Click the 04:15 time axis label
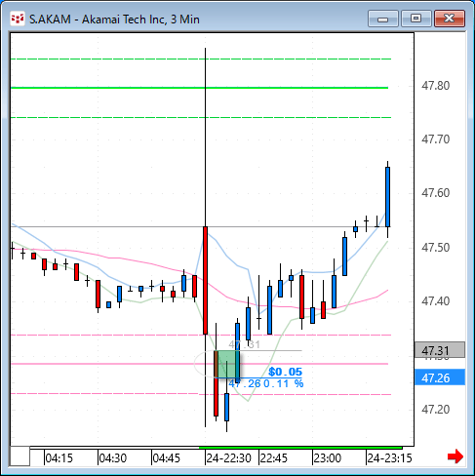The image size is (475, 476). (59, 458)
